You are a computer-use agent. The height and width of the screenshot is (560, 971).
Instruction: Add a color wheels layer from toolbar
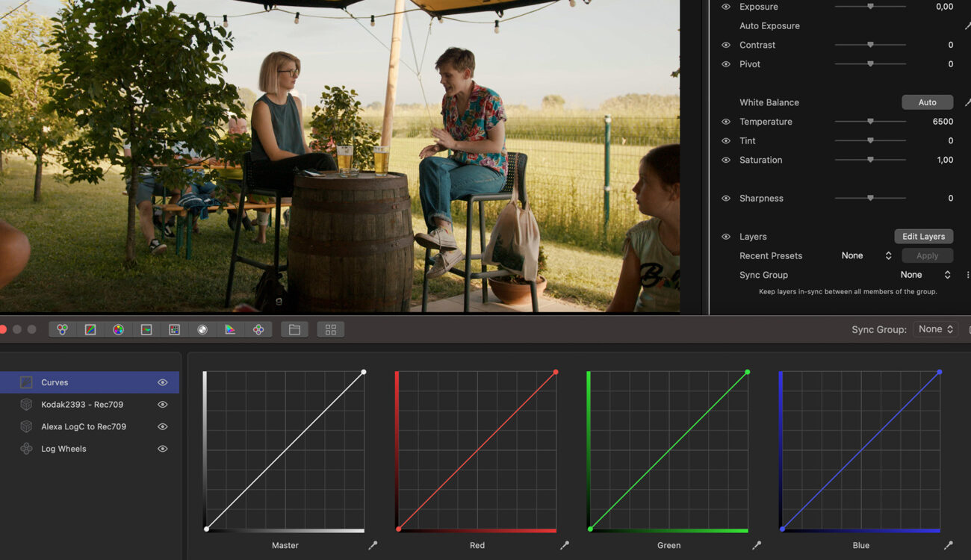[63, 329]
